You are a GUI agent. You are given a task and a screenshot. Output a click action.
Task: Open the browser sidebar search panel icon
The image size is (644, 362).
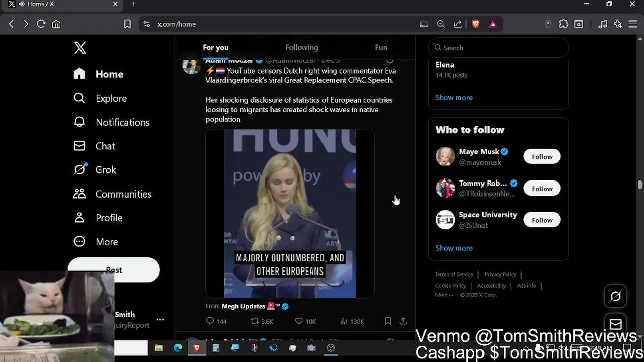579,24
